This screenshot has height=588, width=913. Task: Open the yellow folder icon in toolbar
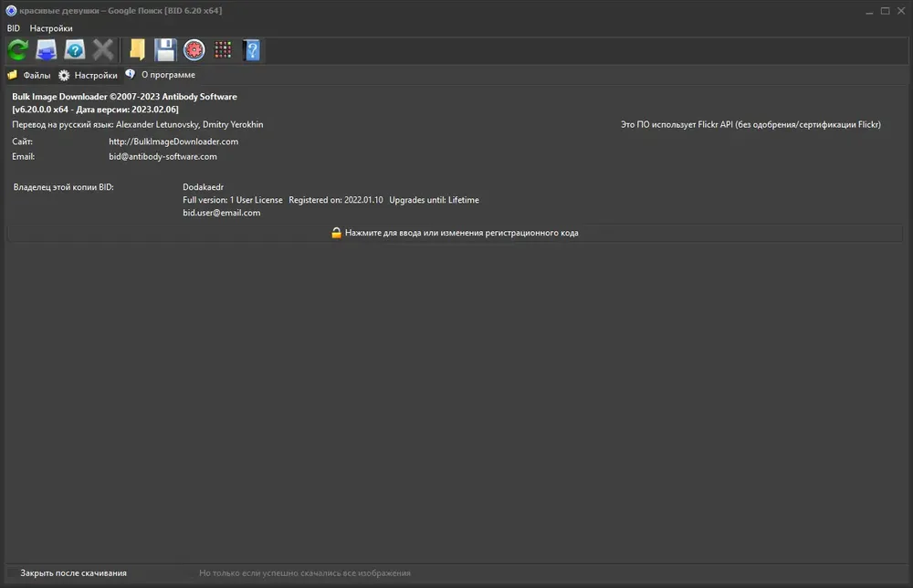[138, 50]
